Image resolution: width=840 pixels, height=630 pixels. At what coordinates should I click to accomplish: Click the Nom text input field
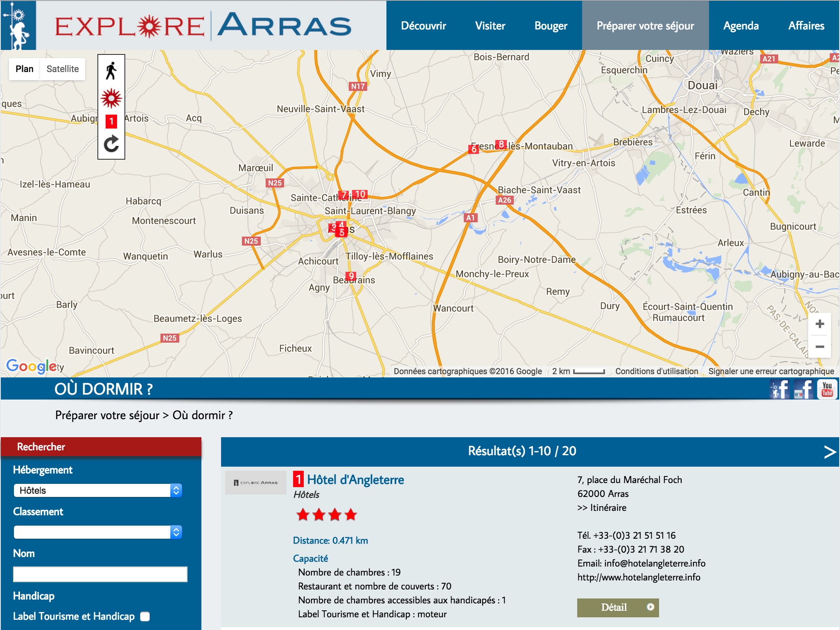tap(100, 574)
